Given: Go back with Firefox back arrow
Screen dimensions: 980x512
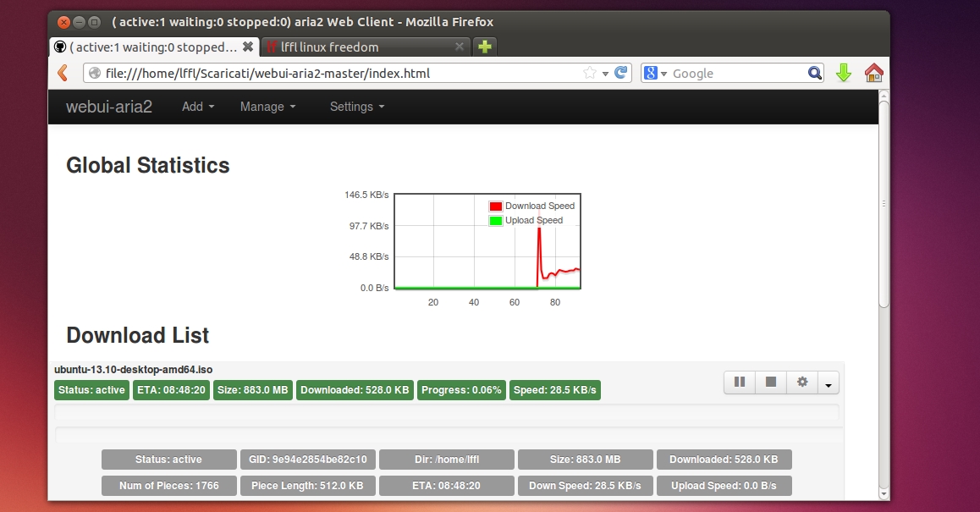Looking at the screenshot, I should coord(63,73).
